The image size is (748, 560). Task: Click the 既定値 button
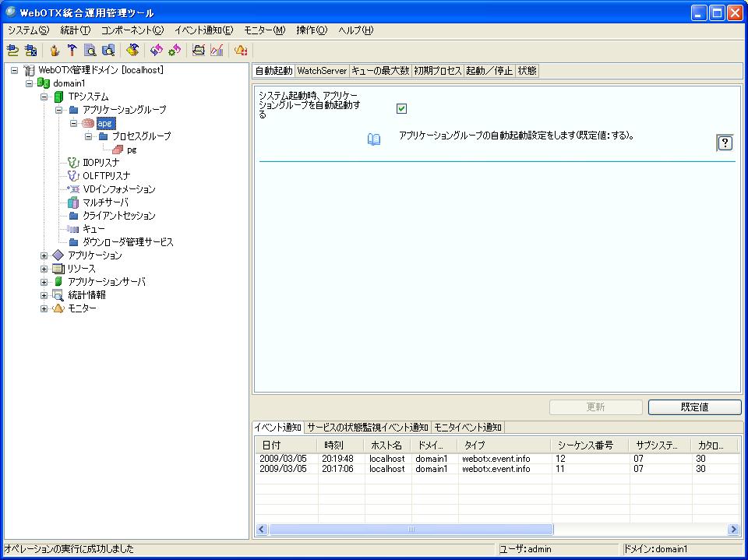click(694, 407)
